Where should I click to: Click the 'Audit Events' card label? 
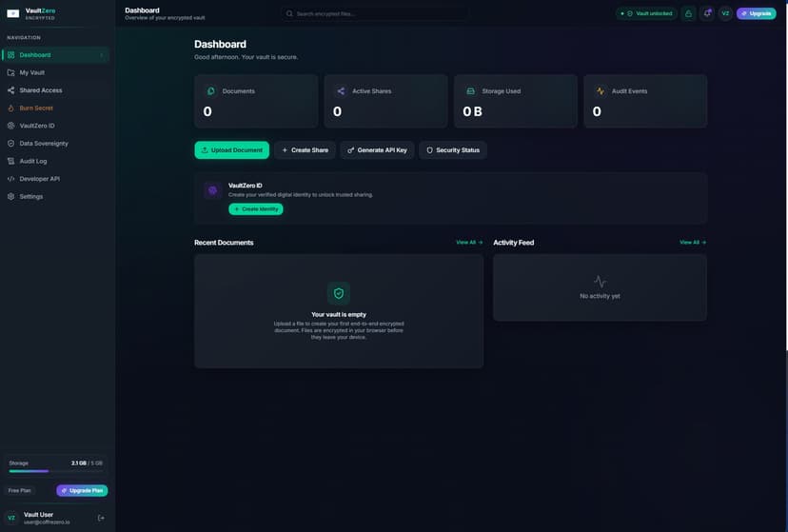coord(629,91)
